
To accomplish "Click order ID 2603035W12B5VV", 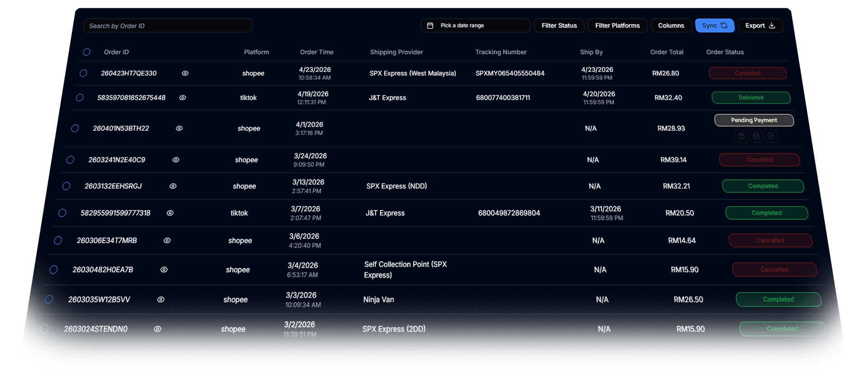I will click(99, 299).
